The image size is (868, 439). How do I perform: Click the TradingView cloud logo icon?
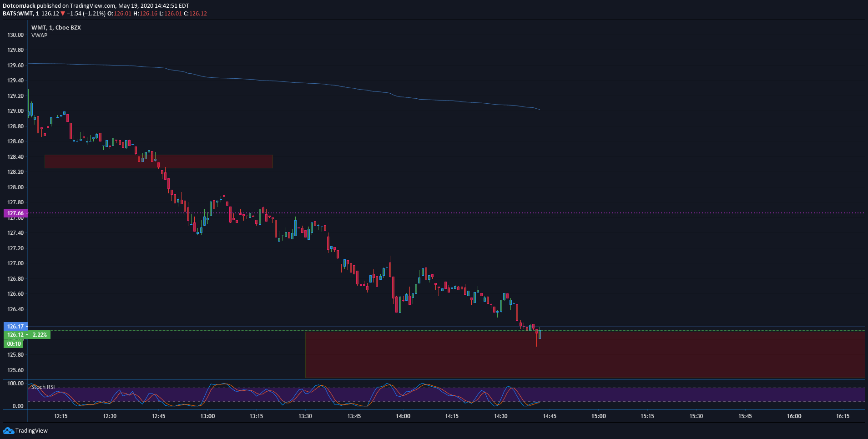(x=8, y=430)
